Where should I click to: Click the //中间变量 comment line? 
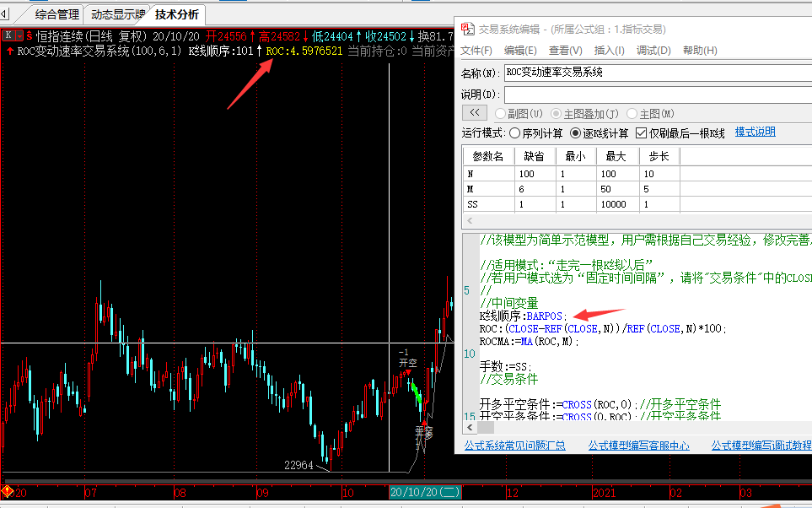click(x=509, y=303)
